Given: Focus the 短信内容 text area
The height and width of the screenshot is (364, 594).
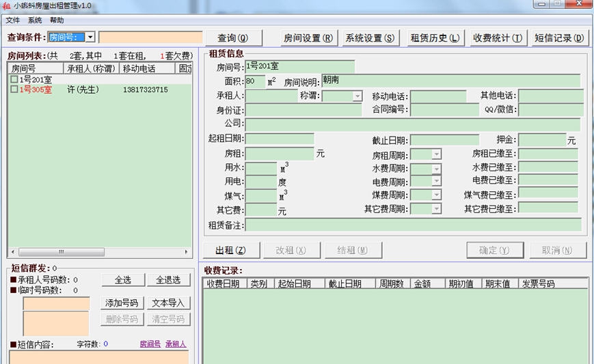Looking at the screenshot, I should coord(99,357).
